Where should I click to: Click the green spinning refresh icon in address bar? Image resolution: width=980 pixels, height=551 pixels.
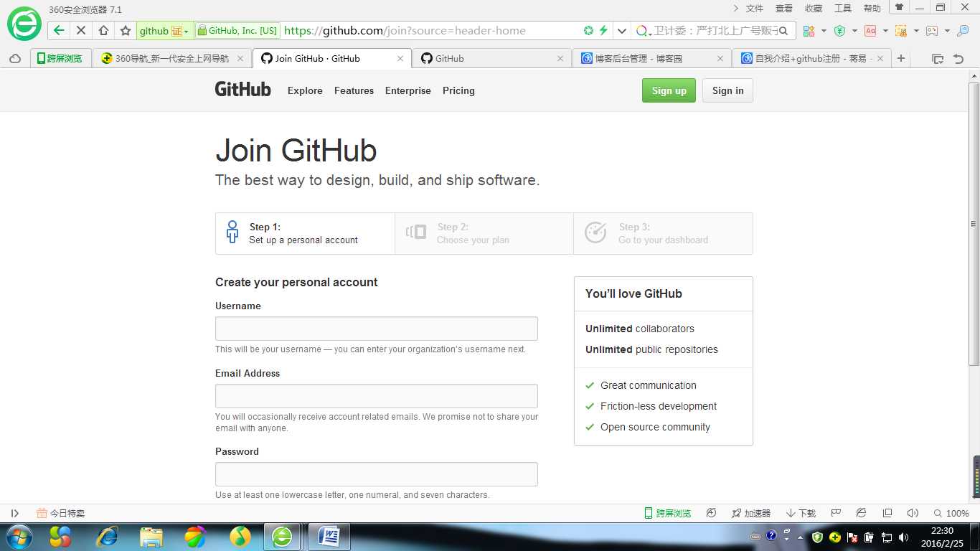pyautogui.click(x=588, y=31)
